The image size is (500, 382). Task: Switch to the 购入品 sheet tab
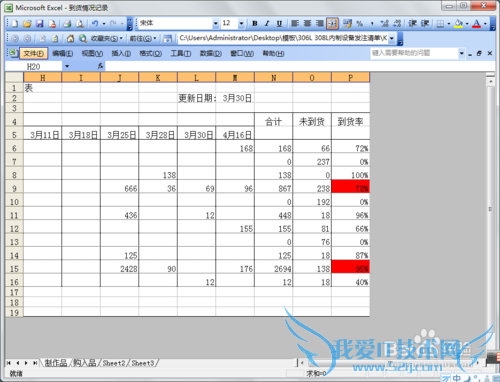(84, 363)
